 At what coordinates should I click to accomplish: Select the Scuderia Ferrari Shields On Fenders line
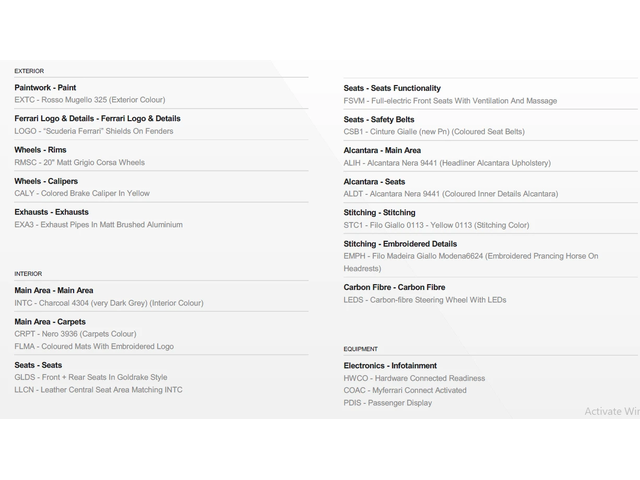point(92,131)
